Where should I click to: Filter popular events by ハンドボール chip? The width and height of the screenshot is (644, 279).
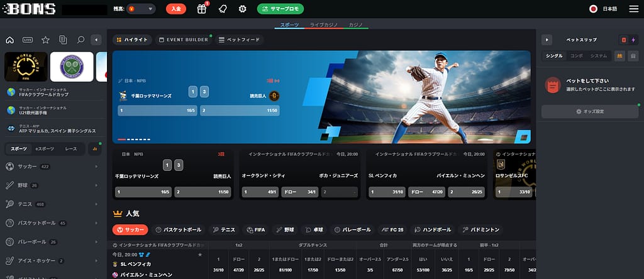(x=433, y=230)
